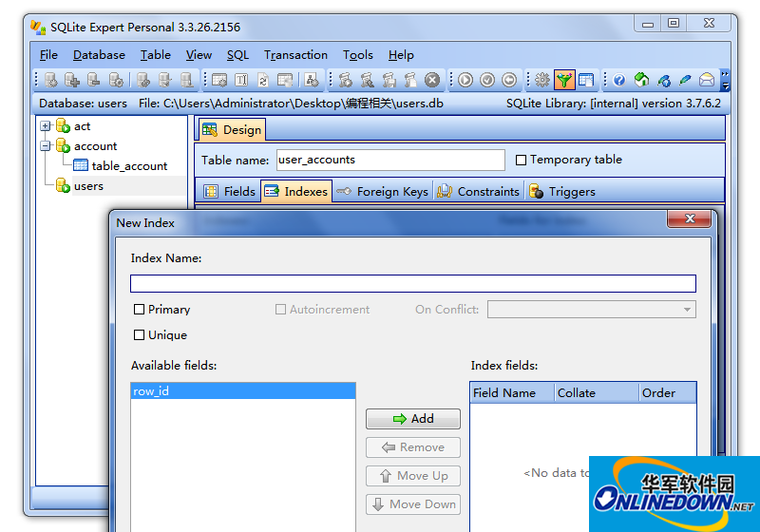Open the Database menu
The width and height of the screenshot is (760, 532).
tap(99, 55)
